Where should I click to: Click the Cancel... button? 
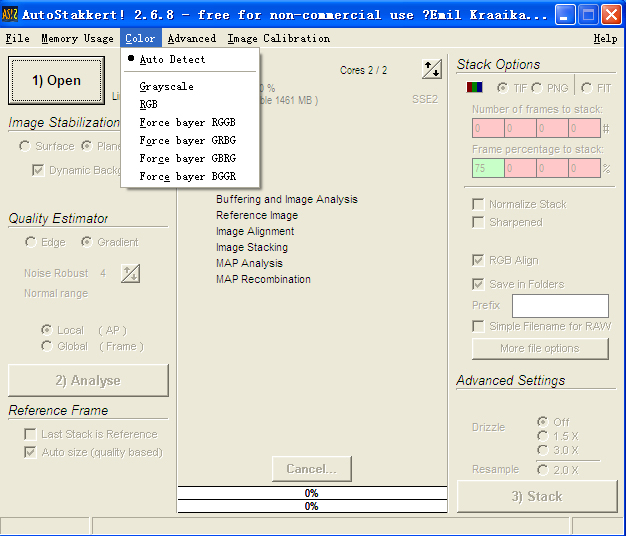point(311,469)
